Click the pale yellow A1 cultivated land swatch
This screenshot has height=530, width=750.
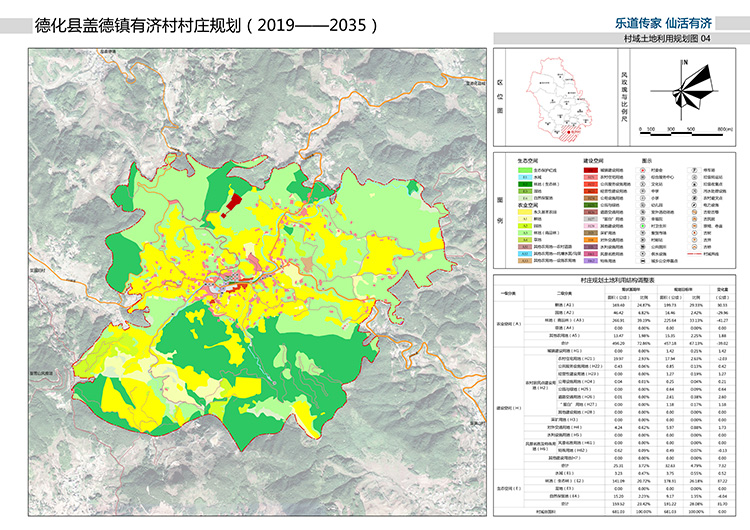tap(525, 219)
